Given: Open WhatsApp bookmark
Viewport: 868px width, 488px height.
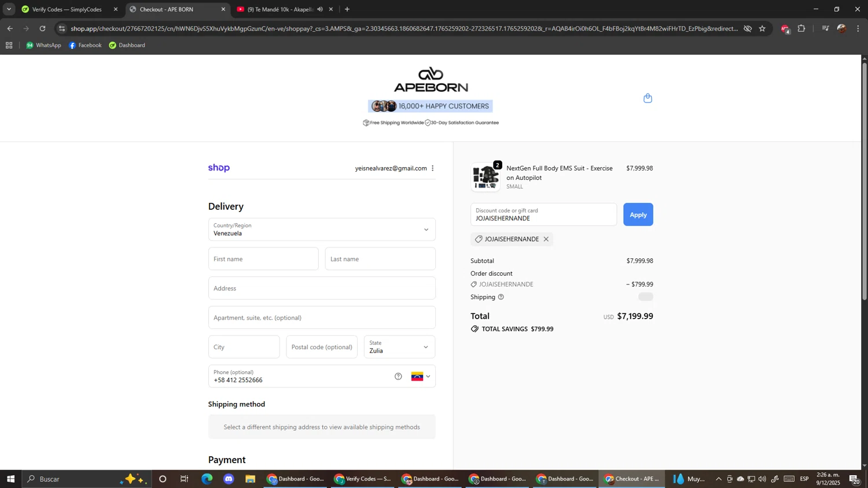Looking at the screenshot, I should (43, 45).
